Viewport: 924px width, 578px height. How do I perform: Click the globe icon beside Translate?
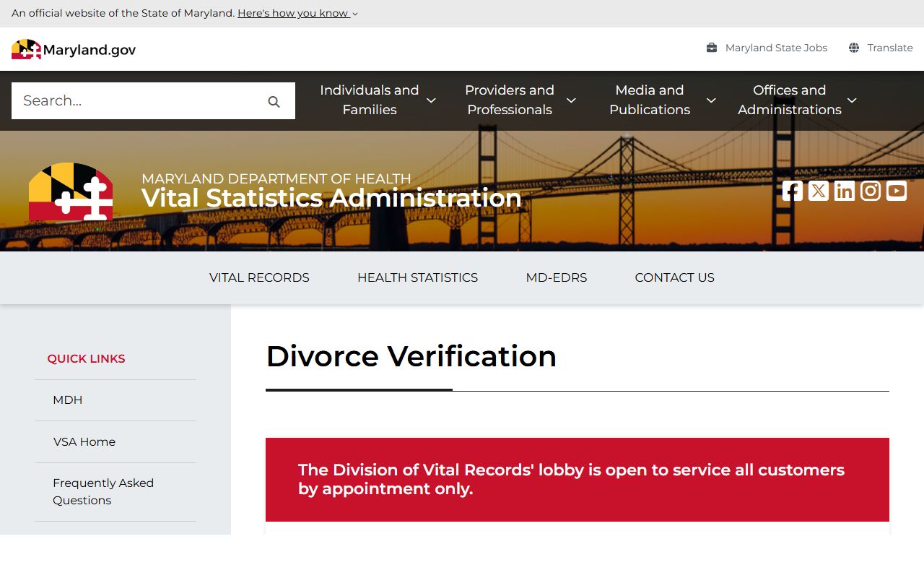(854, 48)
